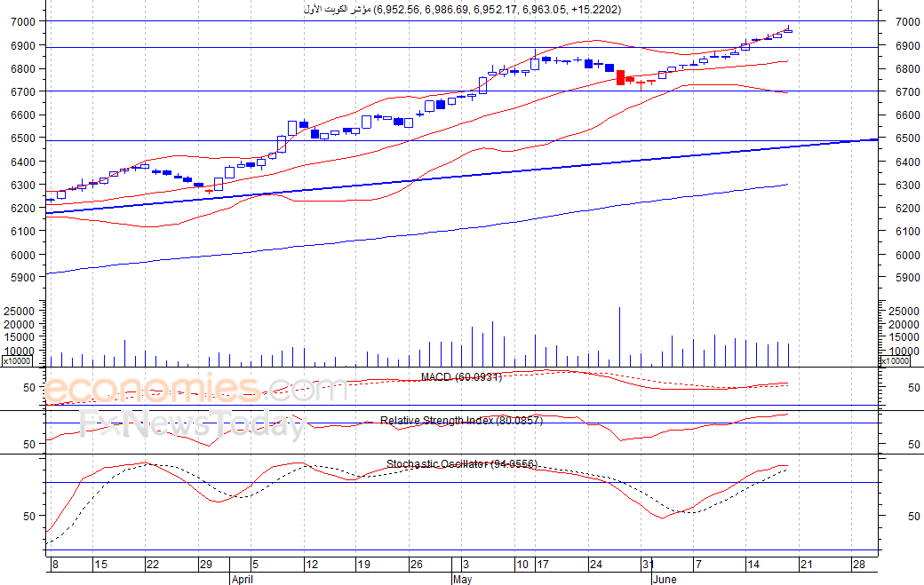This screenshot has width=924, height=585.
Task: Click the date label 19 in April
Action: [364, 565]
